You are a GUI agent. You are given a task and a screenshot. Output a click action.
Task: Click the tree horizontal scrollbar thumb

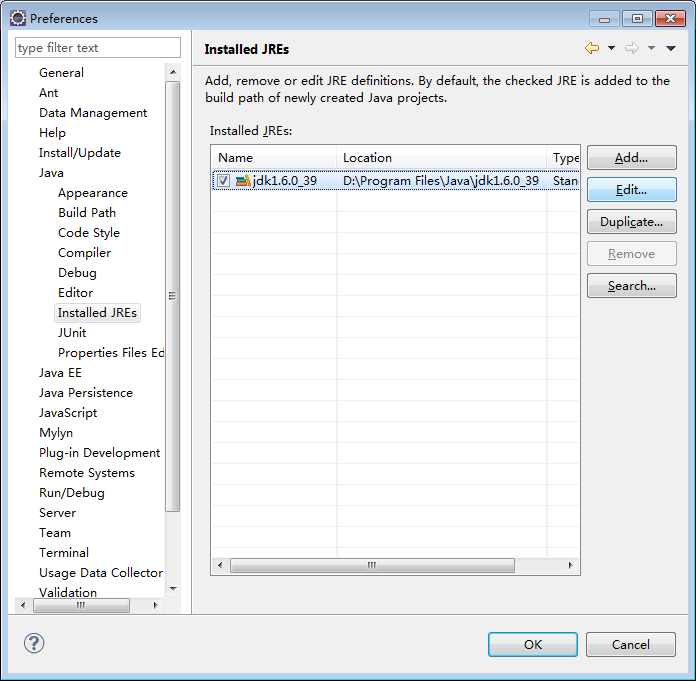click(x=81, y=605)
